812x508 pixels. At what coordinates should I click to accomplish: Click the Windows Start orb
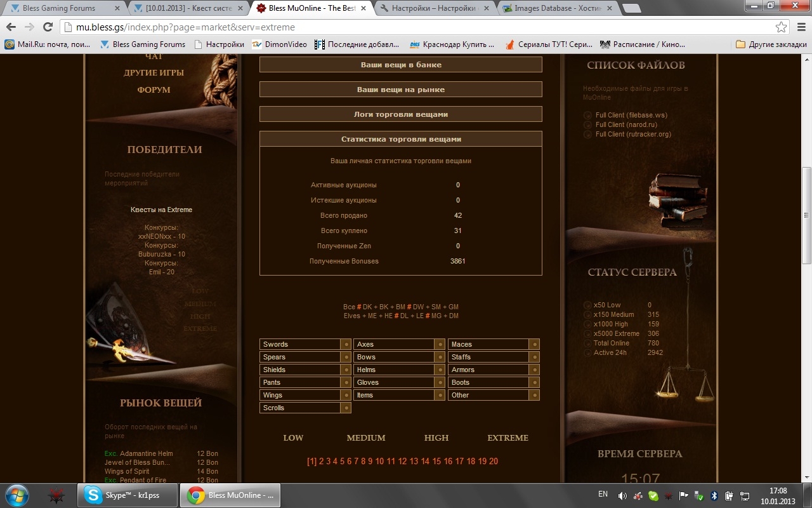[x=17, y=495]
